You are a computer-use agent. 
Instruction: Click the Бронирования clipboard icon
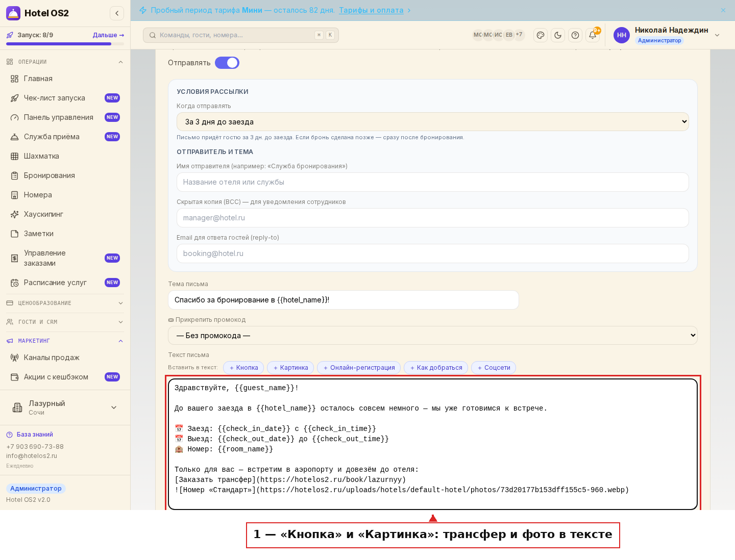coord(15,175)
